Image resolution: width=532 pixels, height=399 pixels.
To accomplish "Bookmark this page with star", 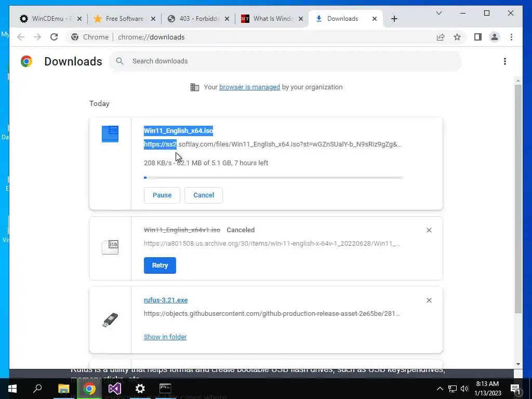I will 457,37.
